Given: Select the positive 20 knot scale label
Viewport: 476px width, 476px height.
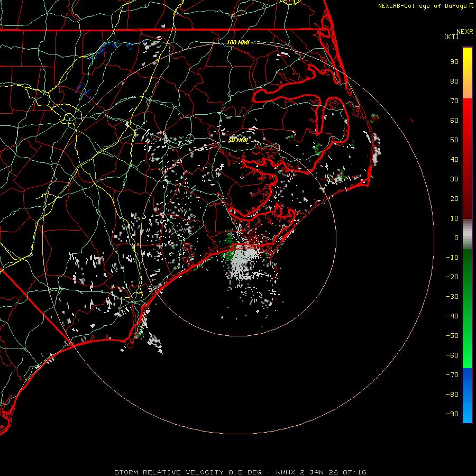Looking at the screenshot, I should tap(454, 199).
